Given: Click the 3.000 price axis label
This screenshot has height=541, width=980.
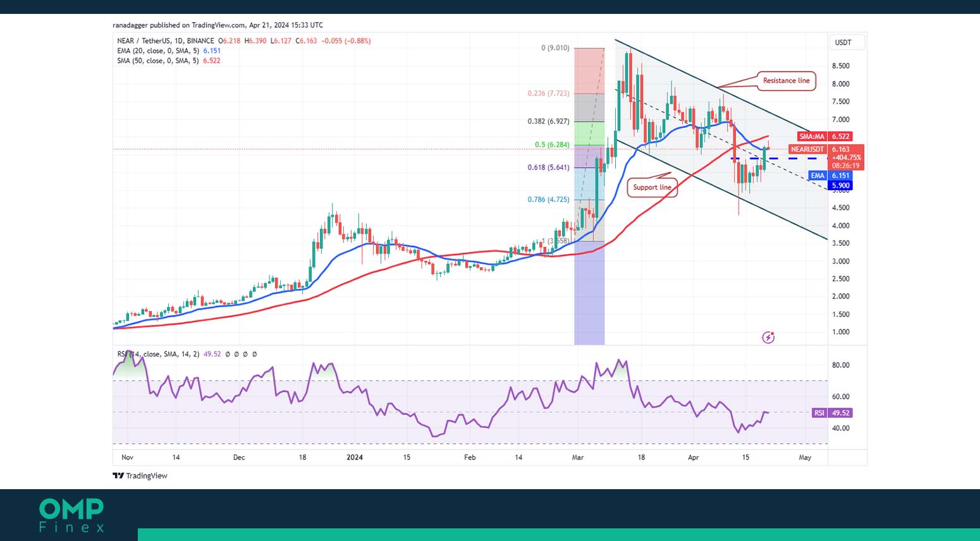Looking at the screenshot, I should (x=841, y=261).
